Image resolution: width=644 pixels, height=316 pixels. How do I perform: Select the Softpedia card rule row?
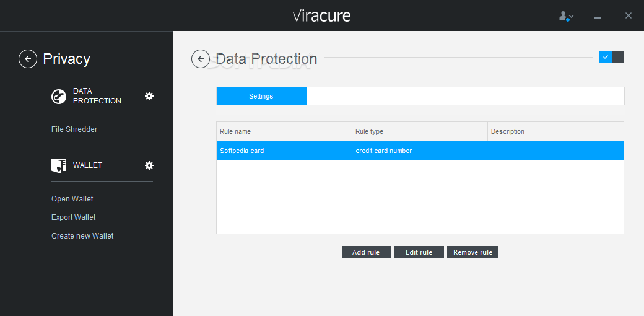click(x=420, y=151)
